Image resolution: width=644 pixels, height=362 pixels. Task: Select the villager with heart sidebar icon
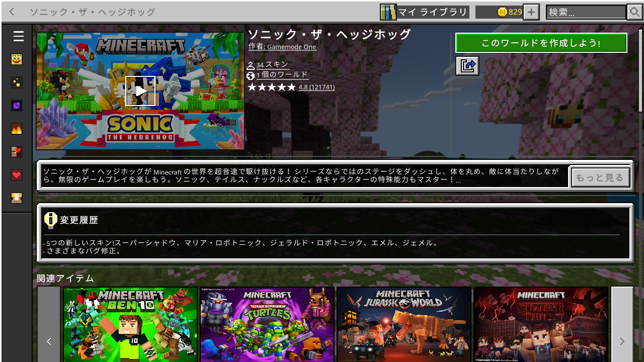tap(17, 152)
